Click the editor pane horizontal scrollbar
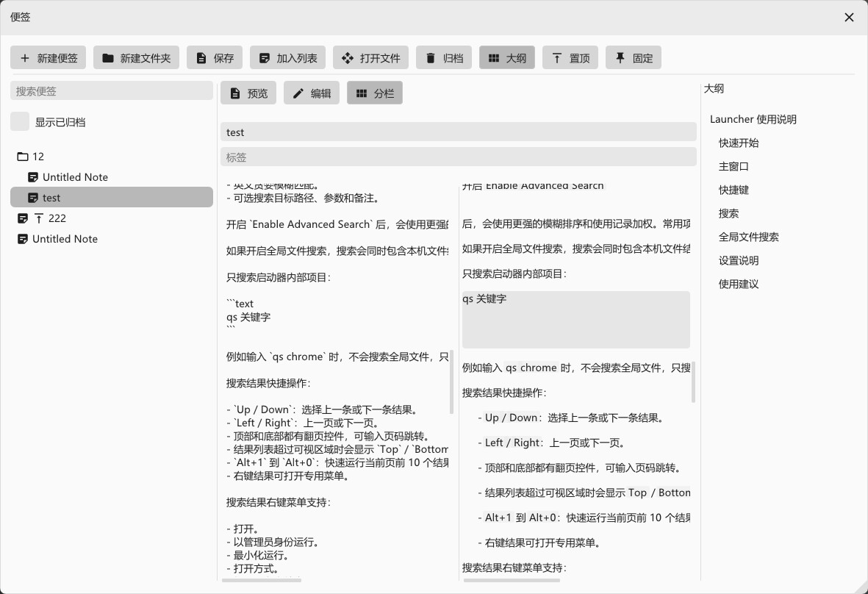 coord(262,580)
